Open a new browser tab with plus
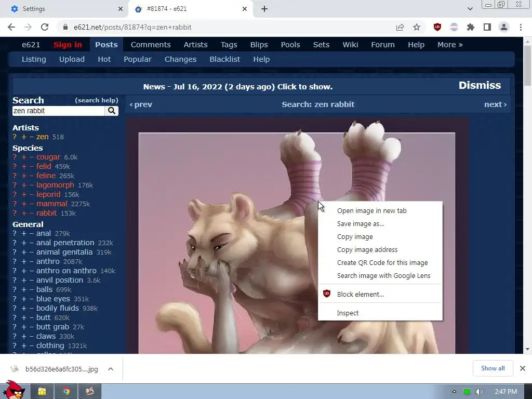Viewport: 532px width, 399px height. click(x=264, y=9)
